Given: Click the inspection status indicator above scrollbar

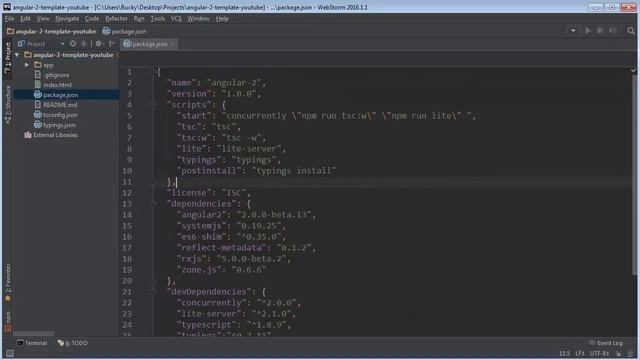Looking at the screenshot, I should pyautogui.click(x=633, y=70).
